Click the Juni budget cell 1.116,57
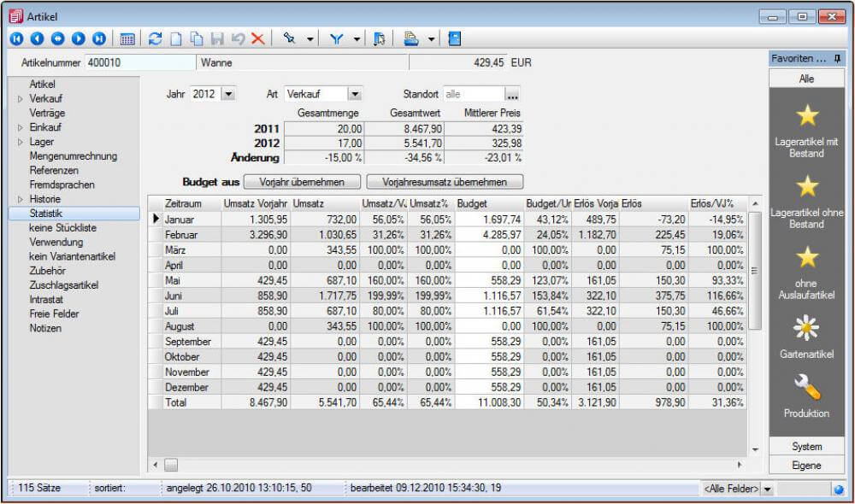855x504 pixels. (489, 296)
